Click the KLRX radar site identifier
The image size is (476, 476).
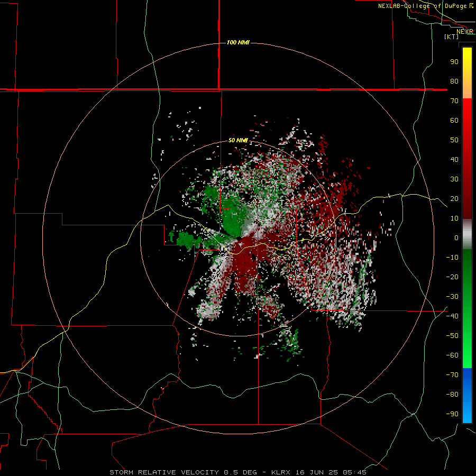coord(281,472)
